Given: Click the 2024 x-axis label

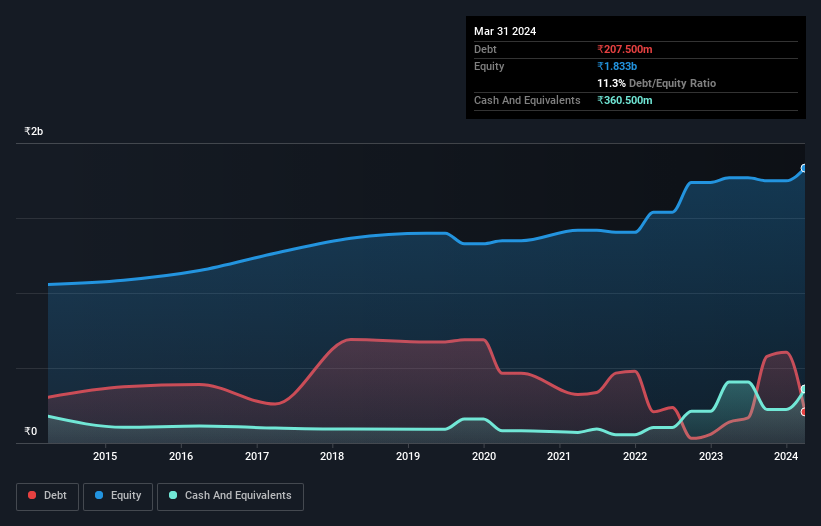Looking at the screenshot, I should coord(786,456).
